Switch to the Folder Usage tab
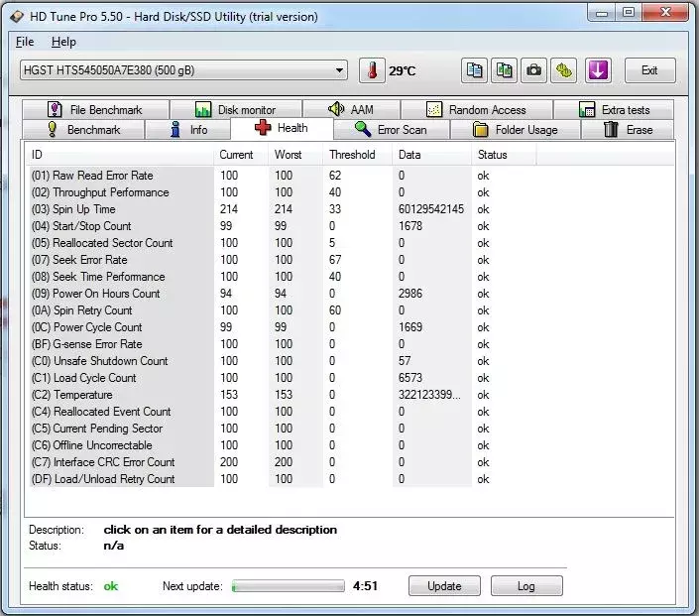 516,129
